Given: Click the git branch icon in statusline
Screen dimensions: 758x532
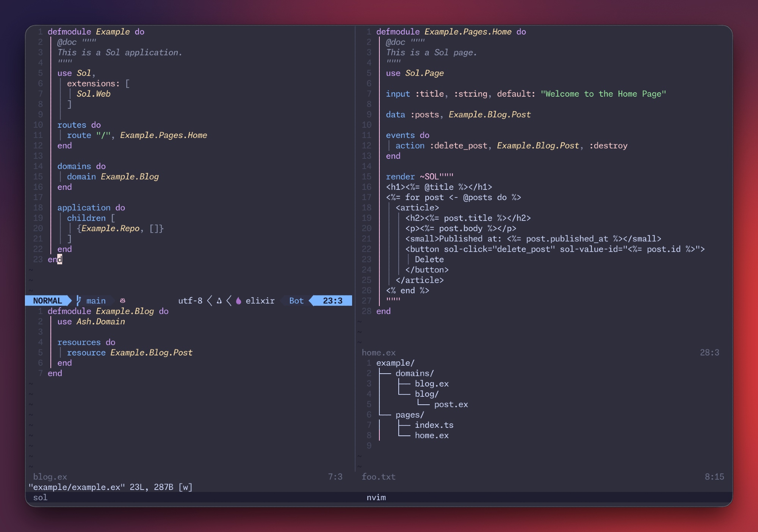Looking at the screenshot, I should click(x=78, y=300).
